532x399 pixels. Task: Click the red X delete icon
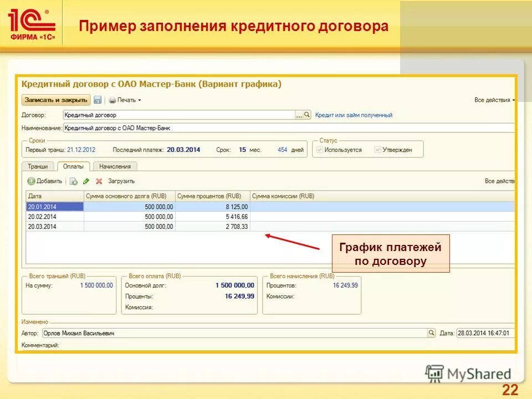(98, 181)
